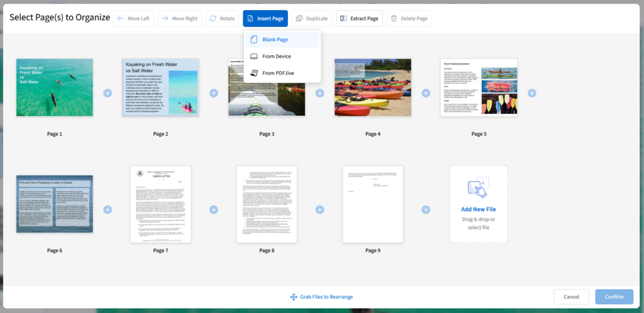Click the Confirm button

click(x=614, y=297)
